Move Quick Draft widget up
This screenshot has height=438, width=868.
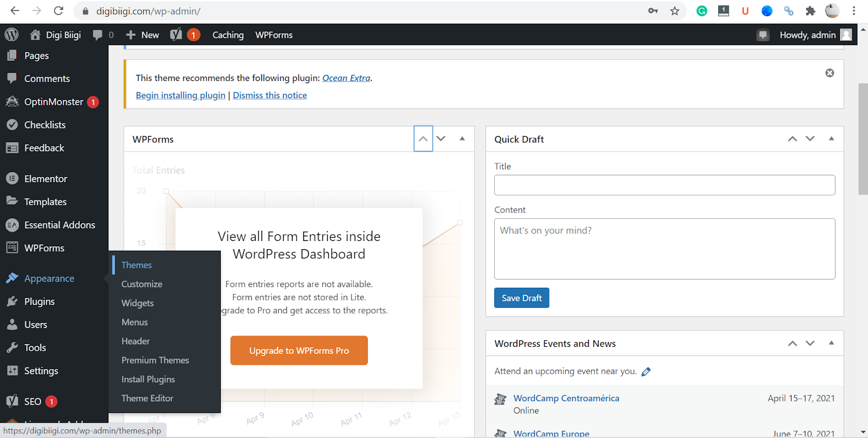click(x=793, y=139)
